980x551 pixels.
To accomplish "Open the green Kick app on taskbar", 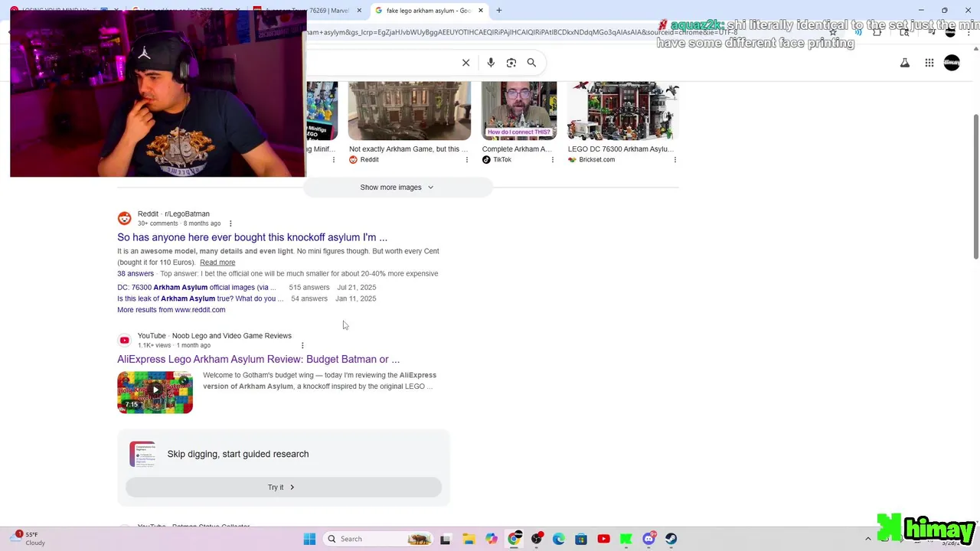I will point(626,539).
